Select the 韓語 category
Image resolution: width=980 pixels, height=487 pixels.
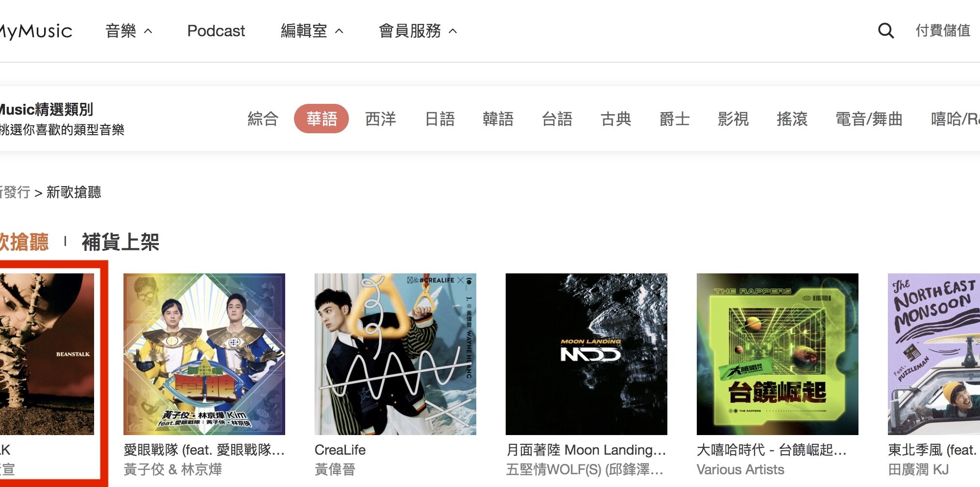(x=498, y=119)
